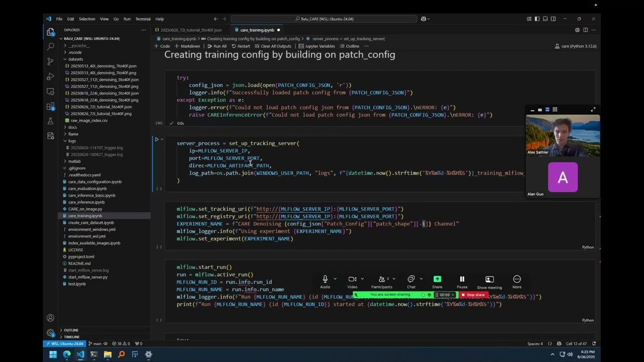Add a Markdown cell
644x362 pixels.
point(187,46)
